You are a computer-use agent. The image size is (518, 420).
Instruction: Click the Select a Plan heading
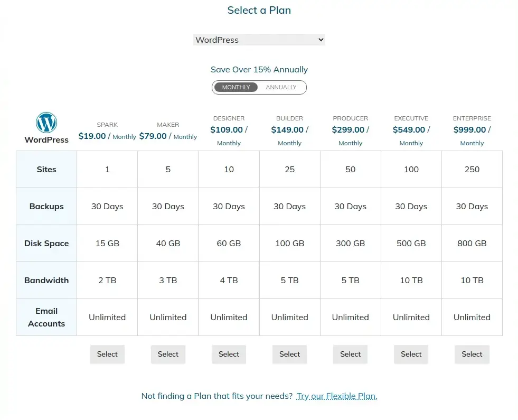(259, 10)
